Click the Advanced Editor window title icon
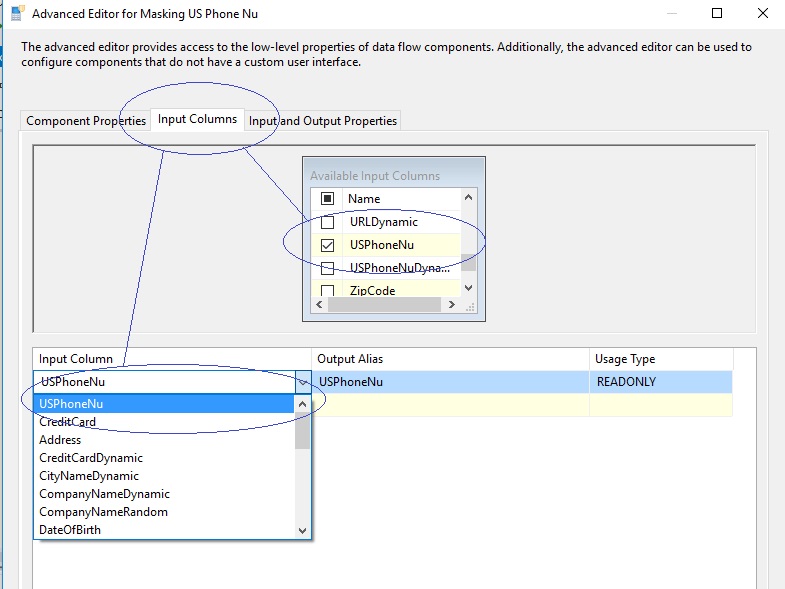785x589 pixels. 17,13
